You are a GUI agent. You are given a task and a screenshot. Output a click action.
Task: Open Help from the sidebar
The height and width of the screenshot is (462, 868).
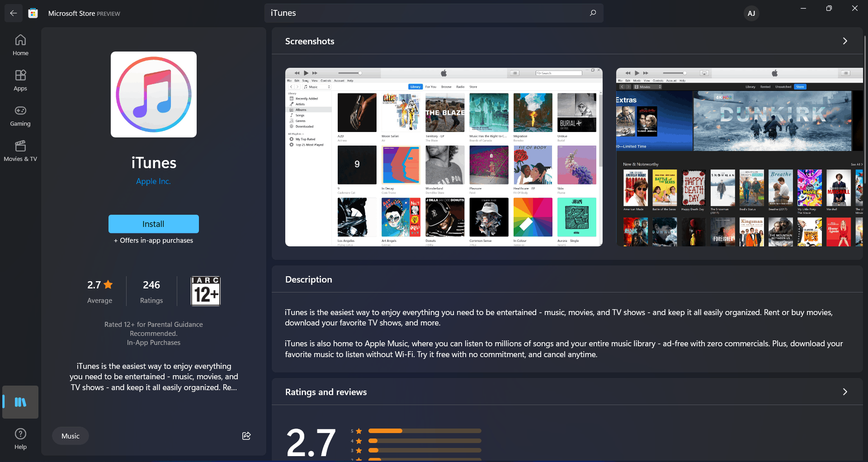[x=20, y=439]
